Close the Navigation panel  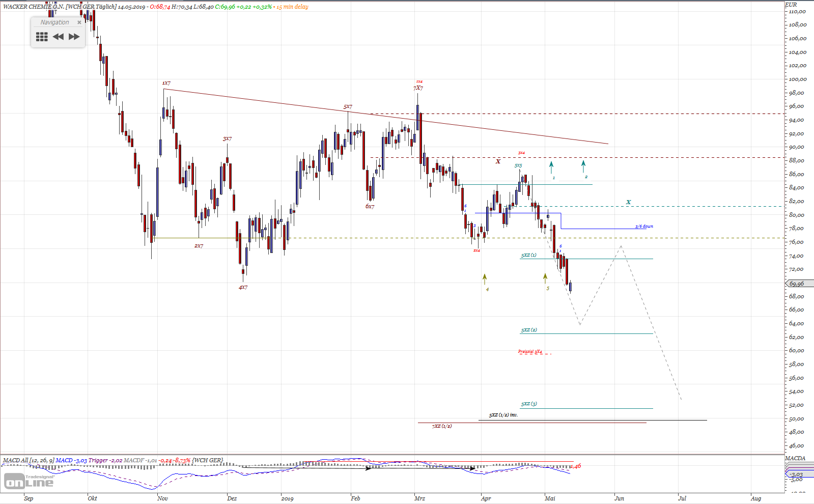[79, 22]
